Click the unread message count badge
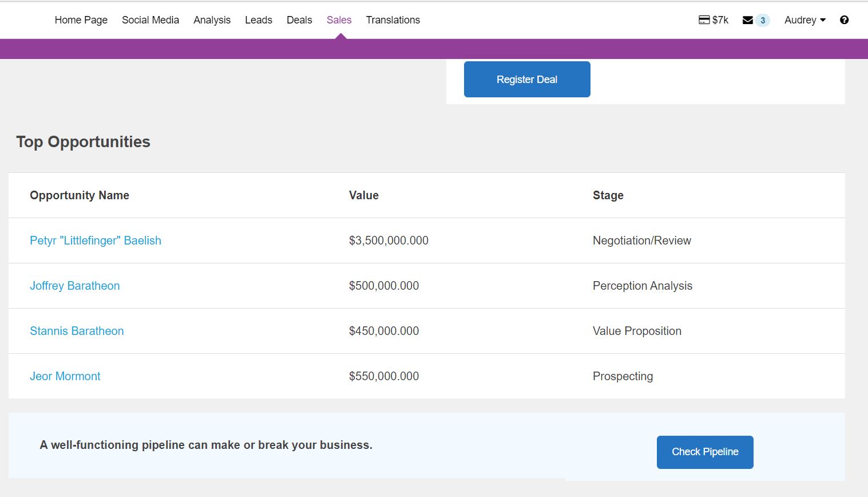 point(762,20)
